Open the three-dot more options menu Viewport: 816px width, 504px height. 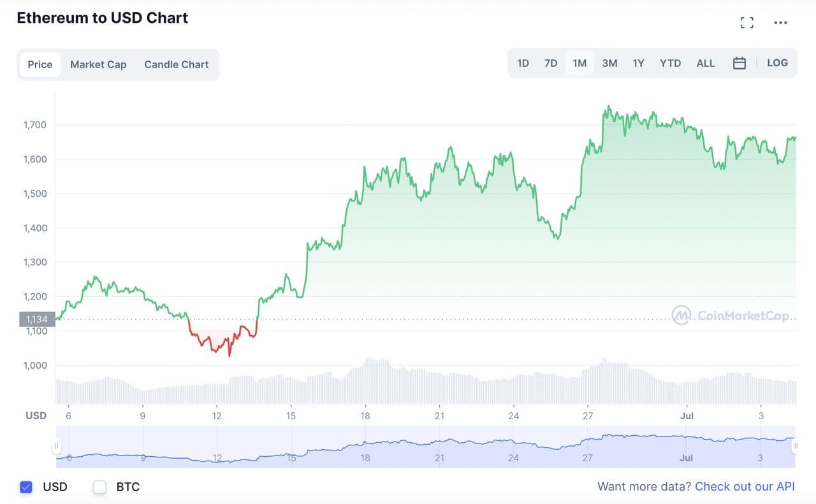click(x=780, y=23)
